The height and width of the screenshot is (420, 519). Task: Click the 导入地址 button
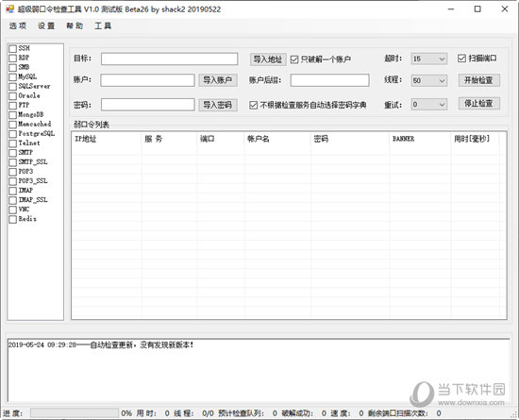point(268,59)
